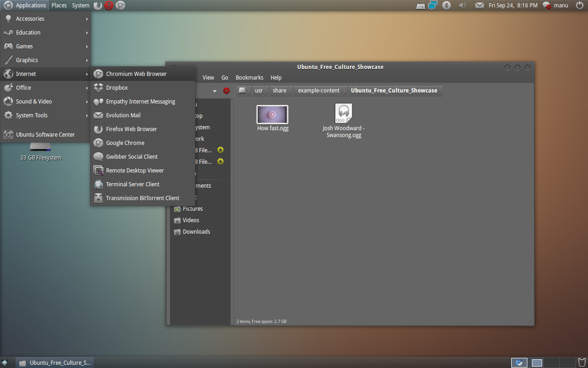588x368 pixels.
Task: Click the Fri Sep 24 clock
Action: pos(513,6)
